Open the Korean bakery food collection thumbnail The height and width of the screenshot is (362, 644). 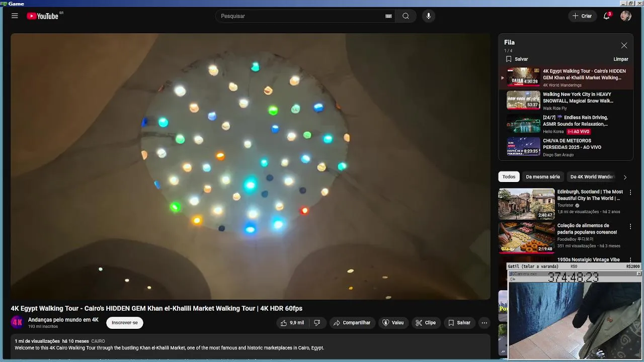click(526, 238)
